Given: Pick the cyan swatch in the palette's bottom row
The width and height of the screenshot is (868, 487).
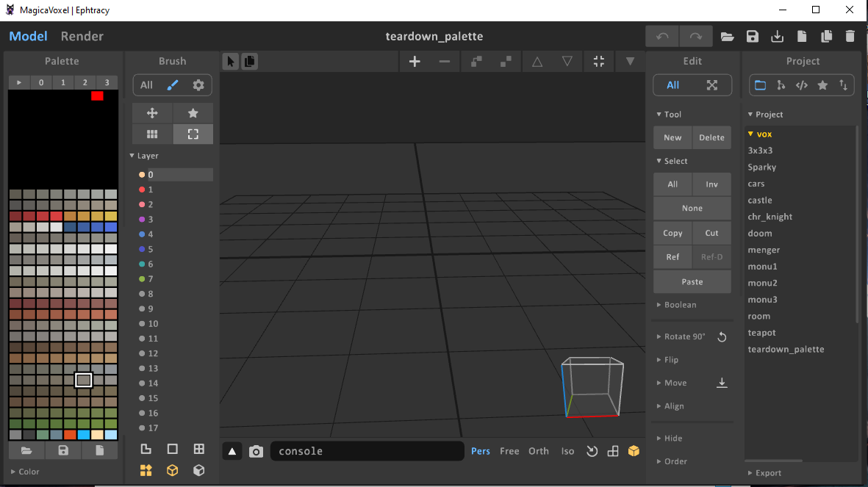Looking at the screenshot, I should (84, 435).
